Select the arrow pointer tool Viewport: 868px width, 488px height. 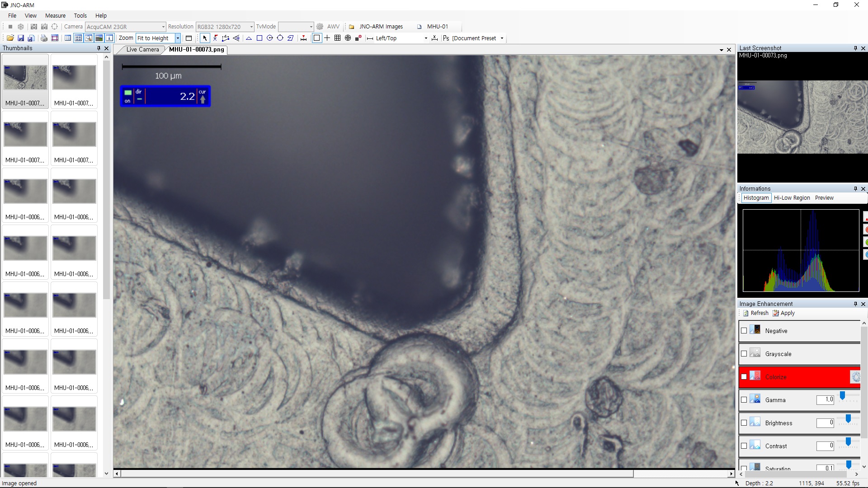pyautogui.click(x=205, y=38)
